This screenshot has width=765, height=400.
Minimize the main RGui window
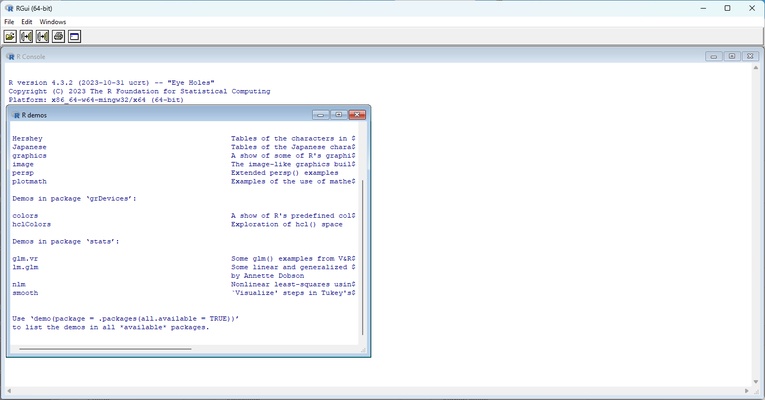pos(704,8)
